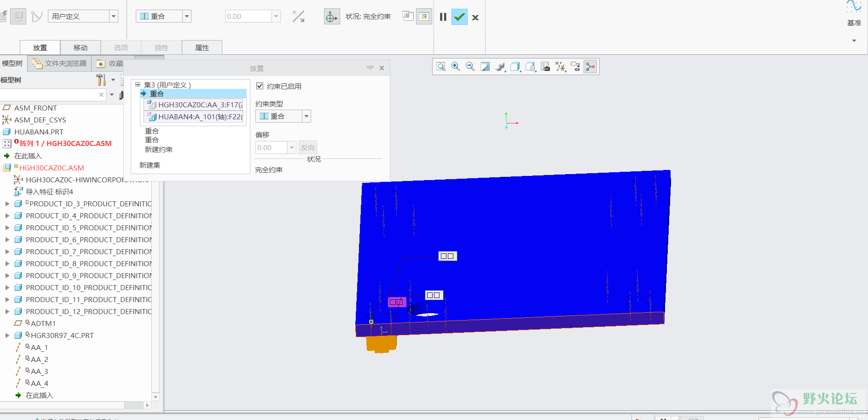Accept the component placement with the green checkmark

pos(459,17)
